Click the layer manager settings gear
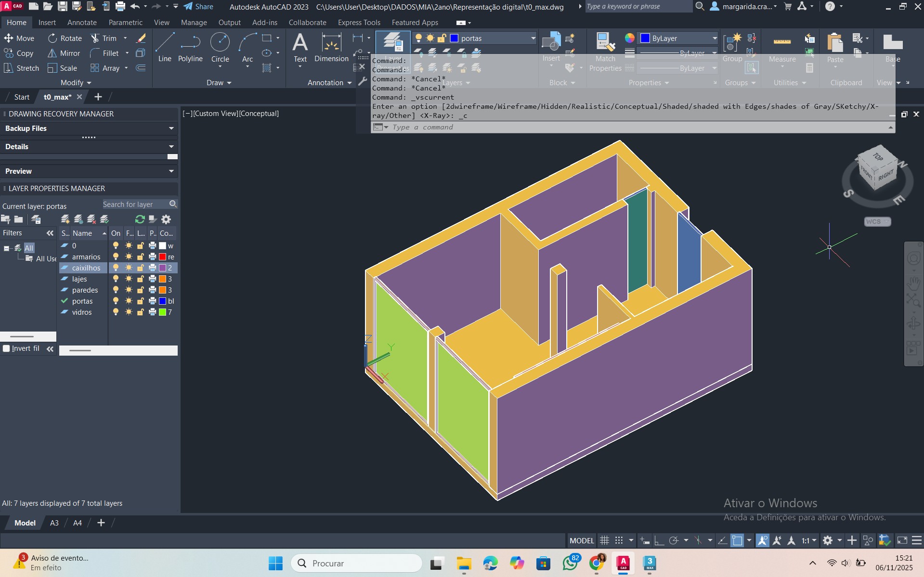The image size is (924, 577). [166, 219]
